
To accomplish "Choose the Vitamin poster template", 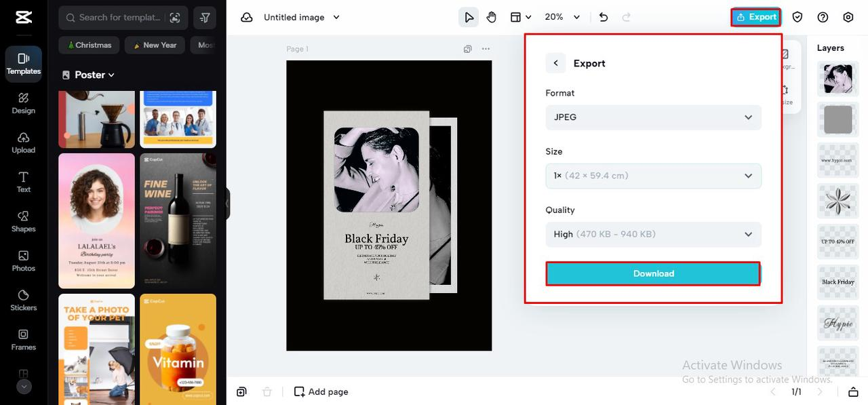I will tap(178, 349).
